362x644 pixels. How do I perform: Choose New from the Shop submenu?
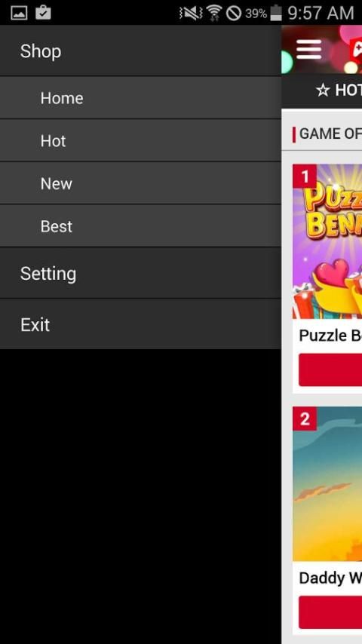click(x=140, y=183)
